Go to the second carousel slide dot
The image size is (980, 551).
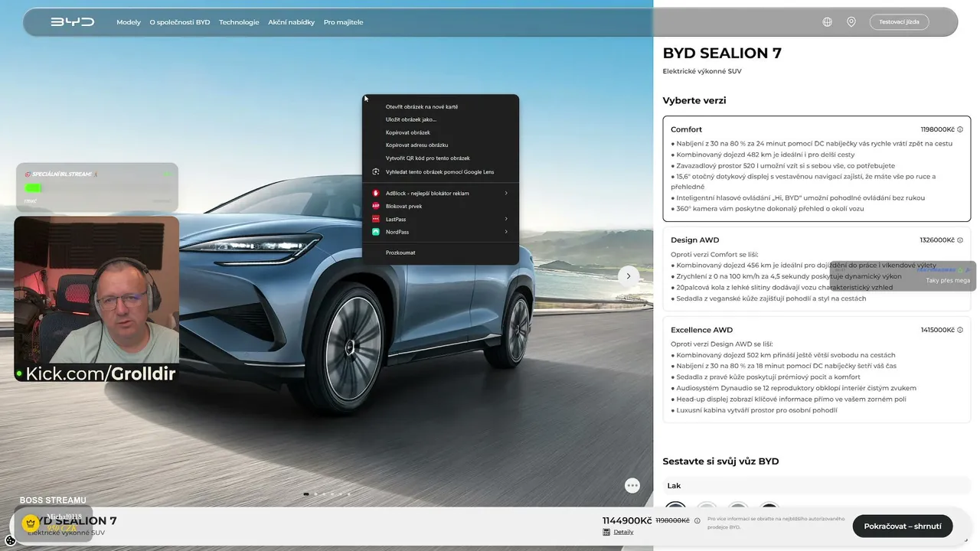click(x=315, y=494)
